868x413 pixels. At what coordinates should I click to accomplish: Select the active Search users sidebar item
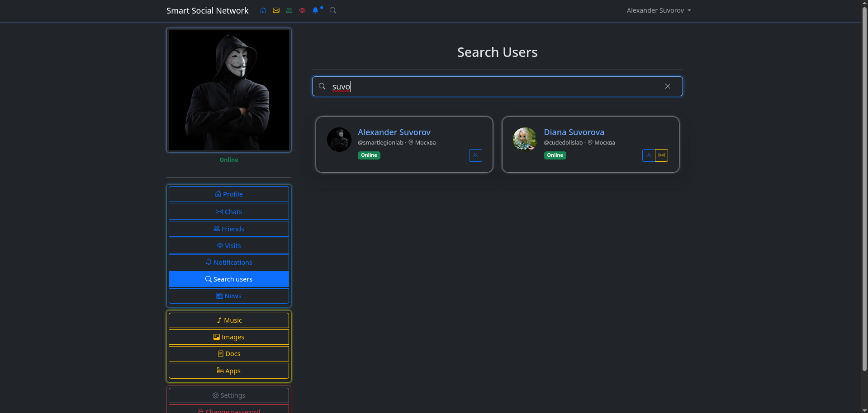coord(229,279)
